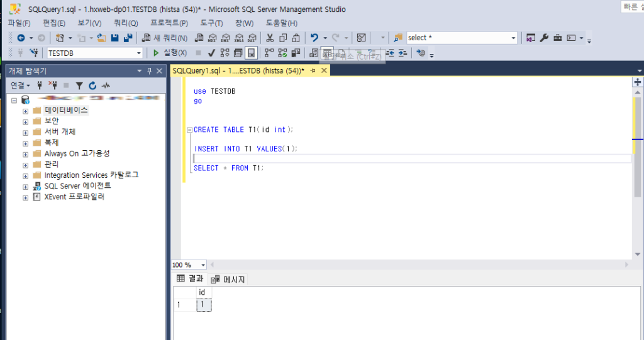Click the Display Estimated Execution Plan icon
644x340 pixels.
pos(225,53)
